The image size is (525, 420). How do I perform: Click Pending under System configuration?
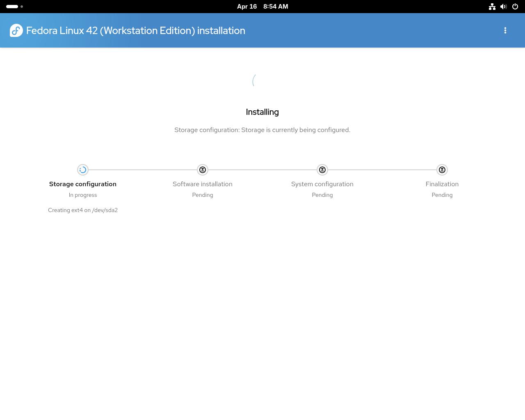pyautogui.click(x=322, y=195)
